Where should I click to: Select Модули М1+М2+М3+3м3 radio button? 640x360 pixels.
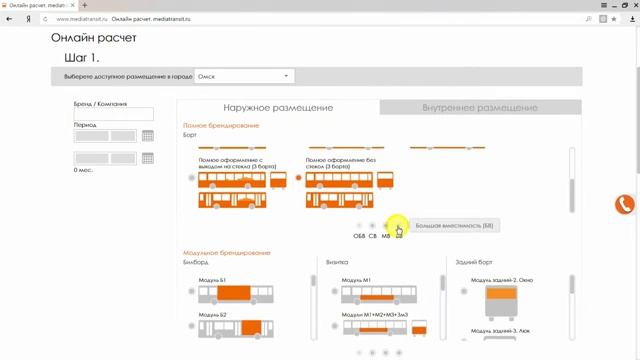[335, 326]
